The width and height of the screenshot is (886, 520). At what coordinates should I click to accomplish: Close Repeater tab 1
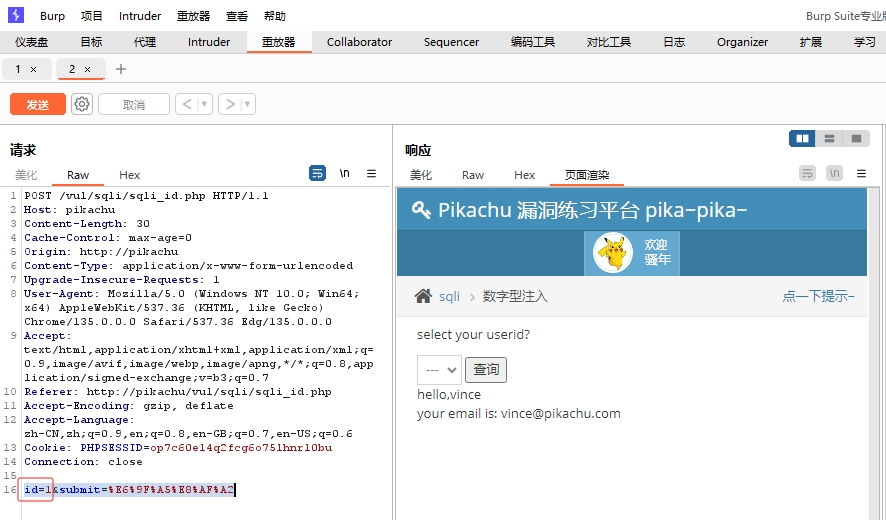click(33, 70)
